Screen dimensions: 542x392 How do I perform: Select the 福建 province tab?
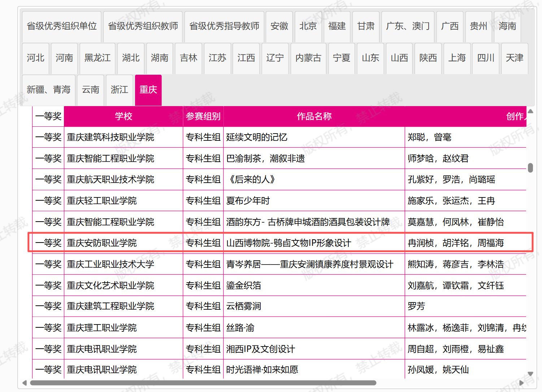pyautogui.click(x=337, y=26)
